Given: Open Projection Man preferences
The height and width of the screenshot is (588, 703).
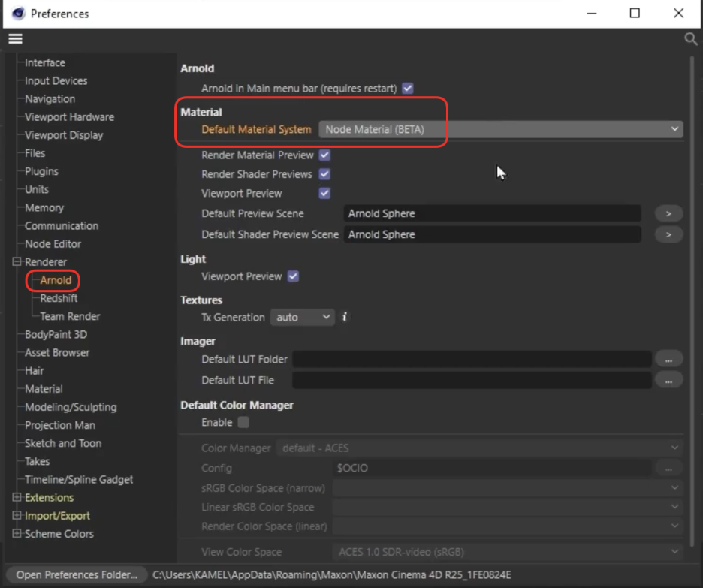Looking at the screenshot, I should tap(59, 425).
